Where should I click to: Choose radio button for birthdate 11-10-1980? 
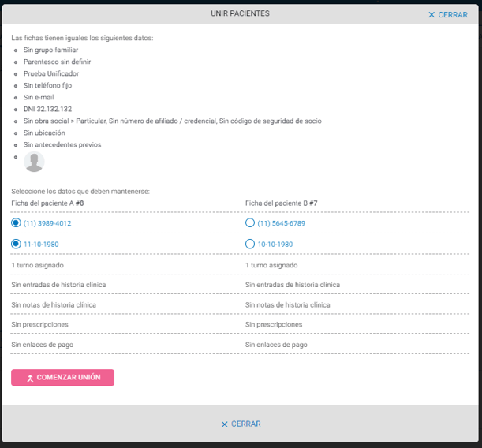tap(16, 245)
